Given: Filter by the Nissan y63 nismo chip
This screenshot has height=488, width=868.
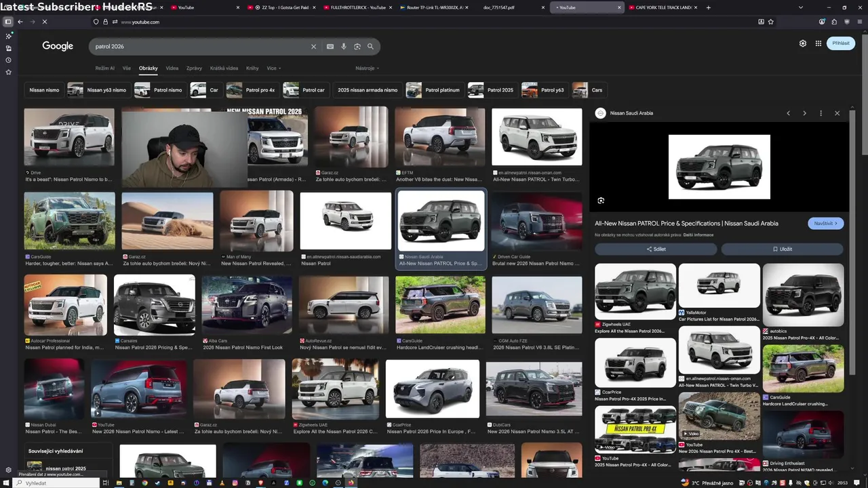Looking at the screenshot, I should coord(98,90).
